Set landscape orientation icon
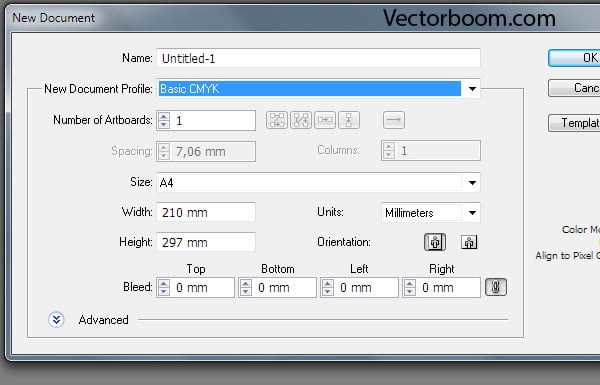Image resolution: width=600 pixels, height=385 pixels. pos(469,242)
